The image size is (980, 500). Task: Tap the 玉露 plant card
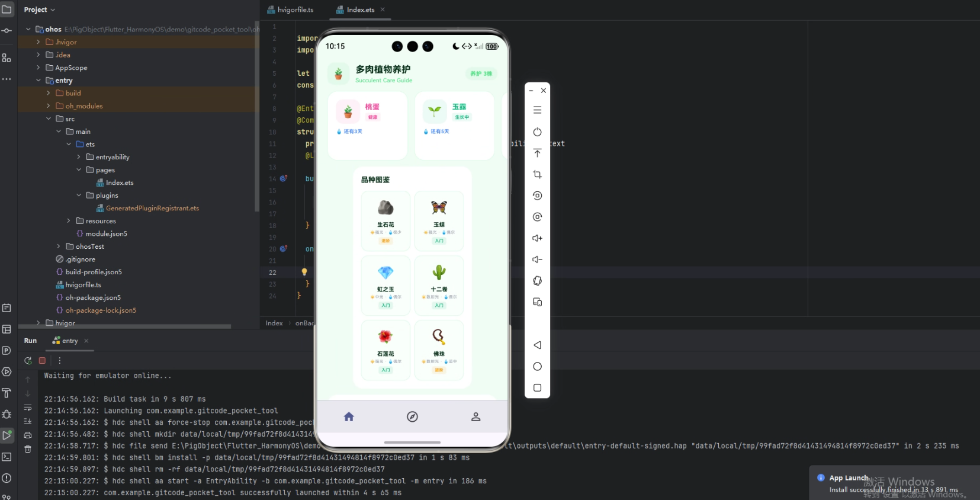[454, 126]
